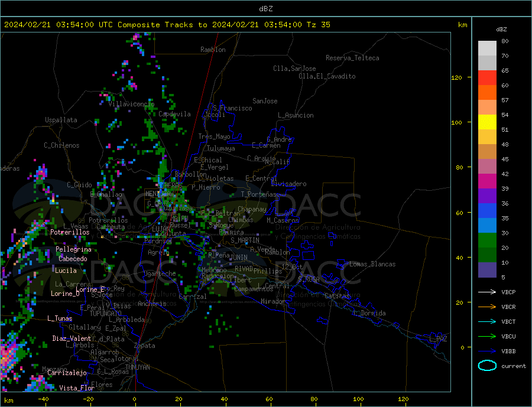Click the pink Carrizalejo station label
The height and width of the screenshot is (407, 532).
coord(67,373)
